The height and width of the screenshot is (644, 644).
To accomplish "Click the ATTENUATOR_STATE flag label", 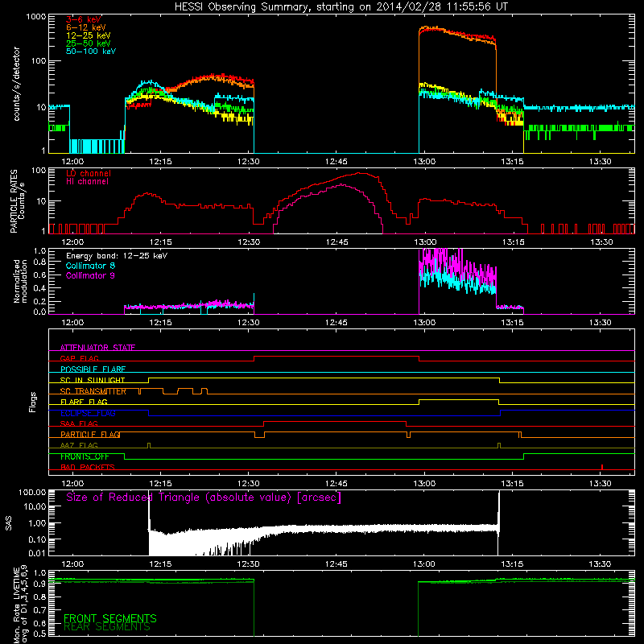I will pos(97,348).
